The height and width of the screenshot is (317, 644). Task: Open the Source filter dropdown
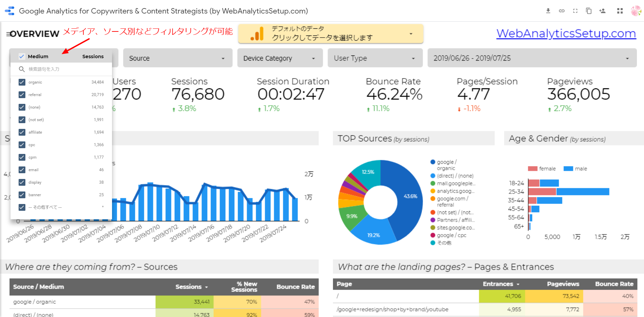click(177, 58)
